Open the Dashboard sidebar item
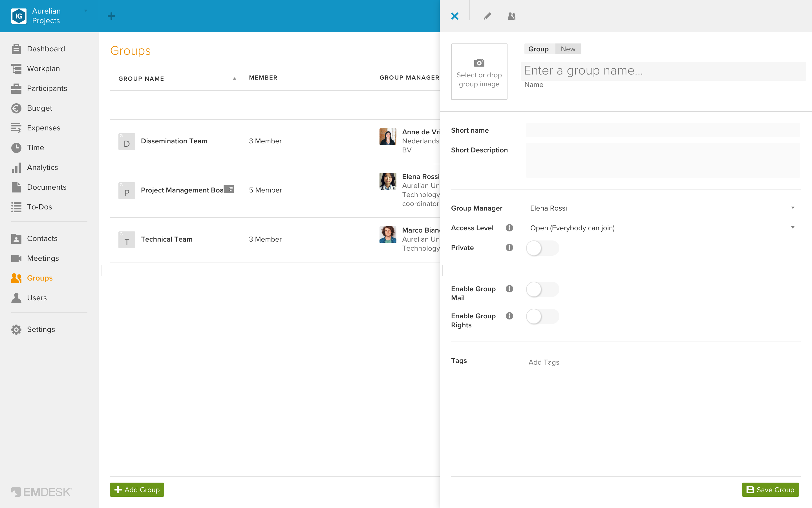 (x=38, y=49)
